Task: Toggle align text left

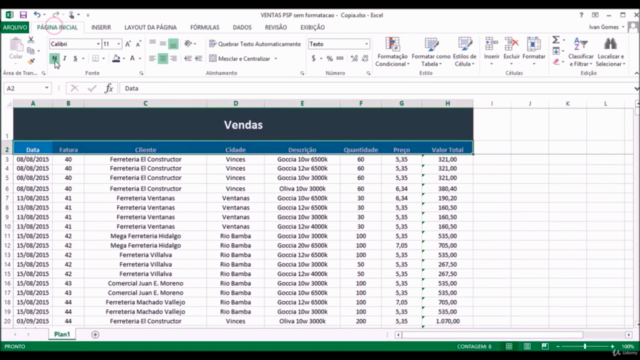Action: 152,58
